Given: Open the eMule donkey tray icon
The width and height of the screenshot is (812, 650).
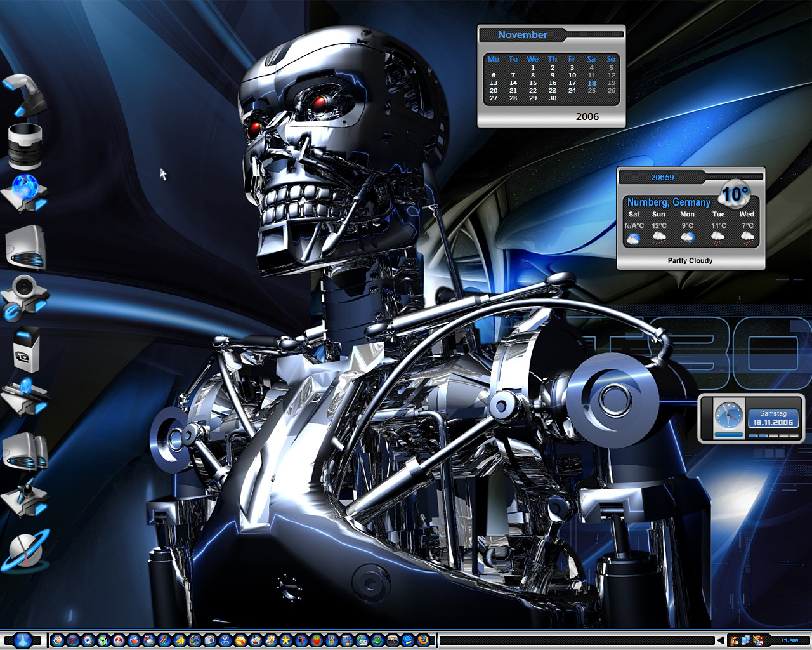Looking at the screenshot, I should pos(734,640).
